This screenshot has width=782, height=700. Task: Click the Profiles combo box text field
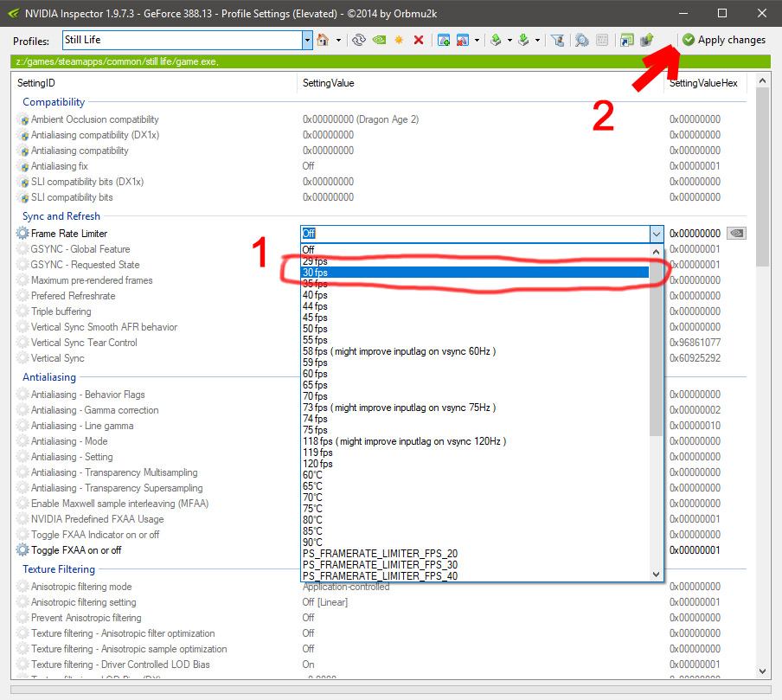[183, 40]
